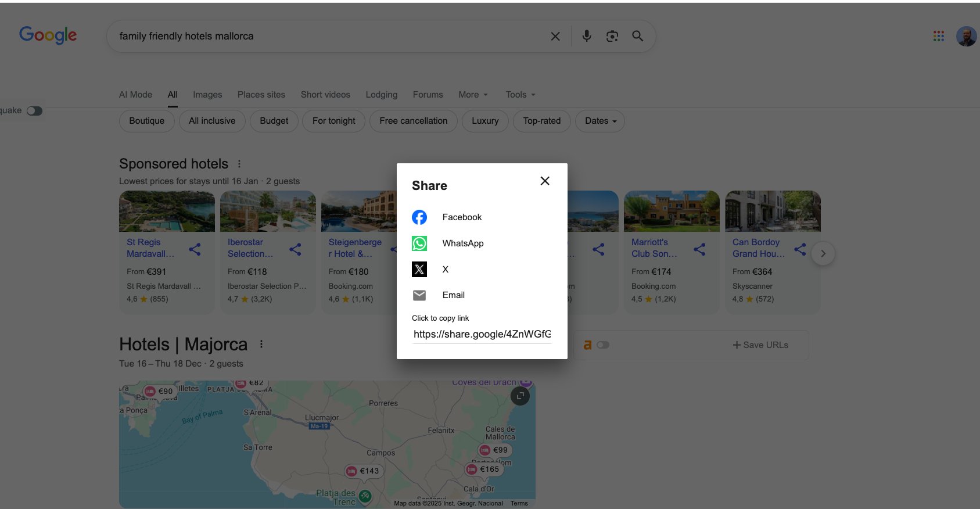The image size is (980, 509).
Task: Click the X social network icon
Action: (419, 269)
